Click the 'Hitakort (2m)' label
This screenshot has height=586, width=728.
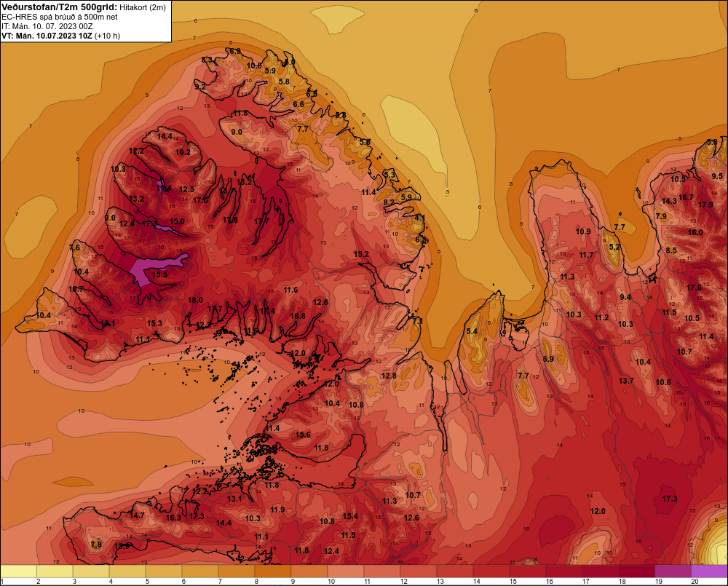(143, 7)
